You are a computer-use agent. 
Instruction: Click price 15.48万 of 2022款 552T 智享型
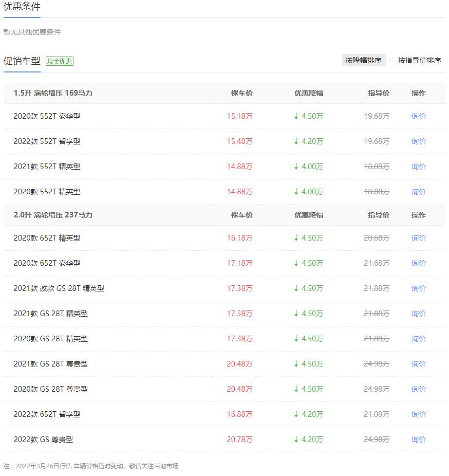(x=240, y=141)
